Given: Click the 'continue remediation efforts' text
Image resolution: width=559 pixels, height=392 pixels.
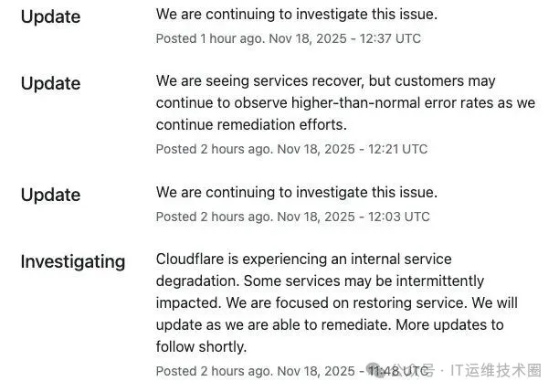Looking at the screenshot, I should (x=251, y=125).
